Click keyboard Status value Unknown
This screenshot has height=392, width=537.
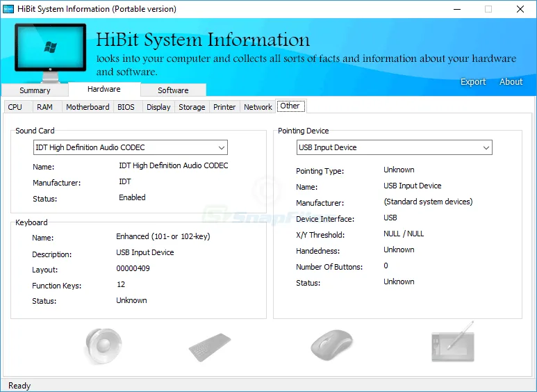tap(131, 300)
